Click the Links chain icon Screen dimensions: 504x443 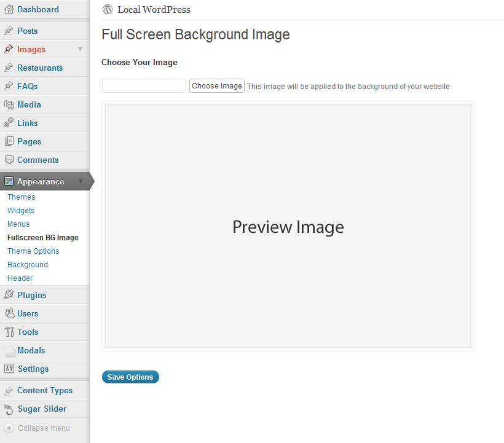click(9, 123)
